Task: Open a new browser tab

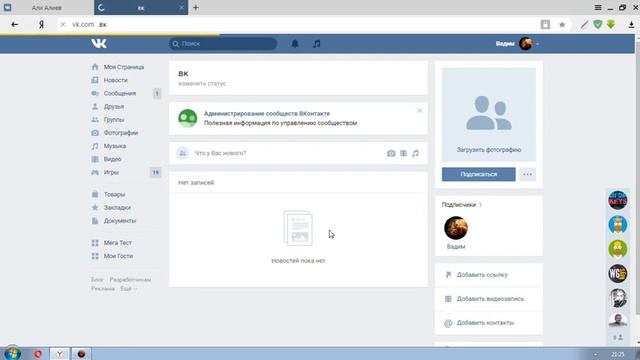Action: click(196, 8)
